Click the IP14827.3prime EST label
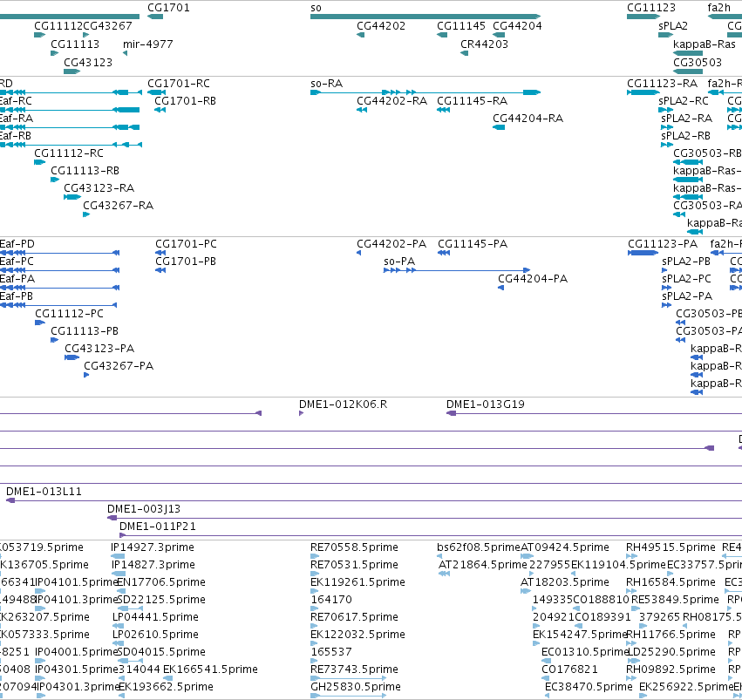 click(153, 565)
